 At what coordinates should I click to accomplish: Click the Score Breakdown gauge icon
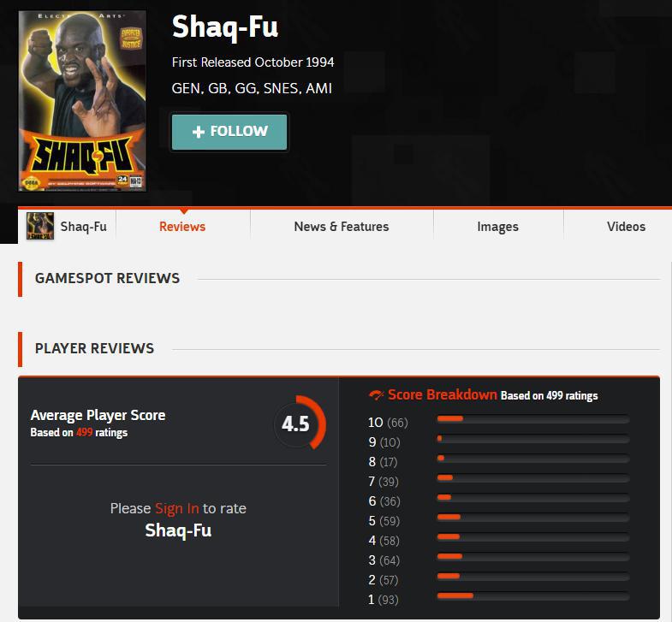(377, 395)
